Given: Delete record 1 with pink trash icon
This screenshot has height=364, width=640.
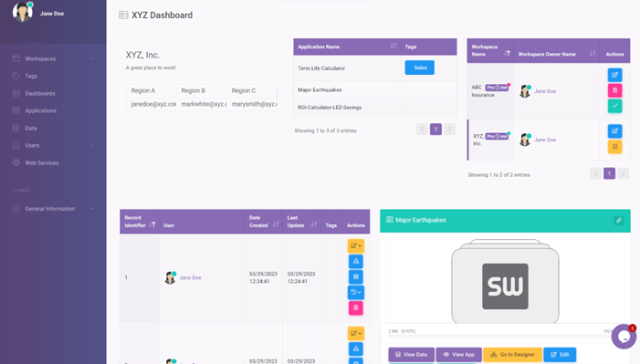Looking at the screenshot, I should click(x=355, y=308).
